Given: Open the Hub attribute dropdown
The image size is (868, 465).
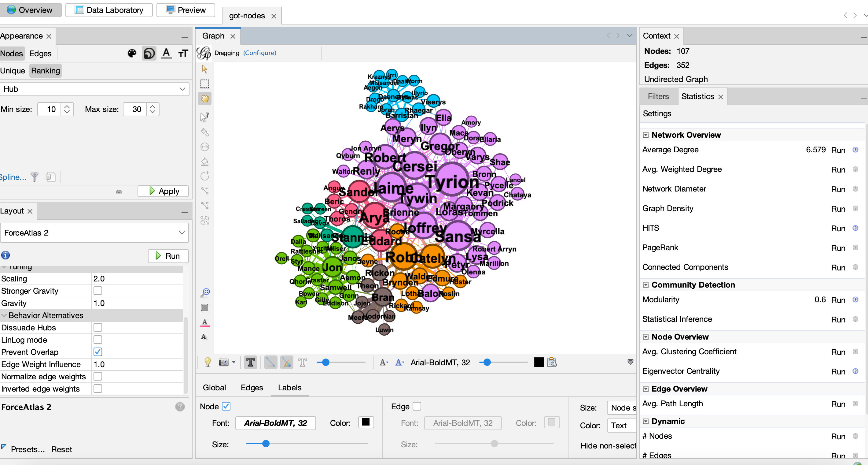Looking at the screenshot, I should 94,89.
